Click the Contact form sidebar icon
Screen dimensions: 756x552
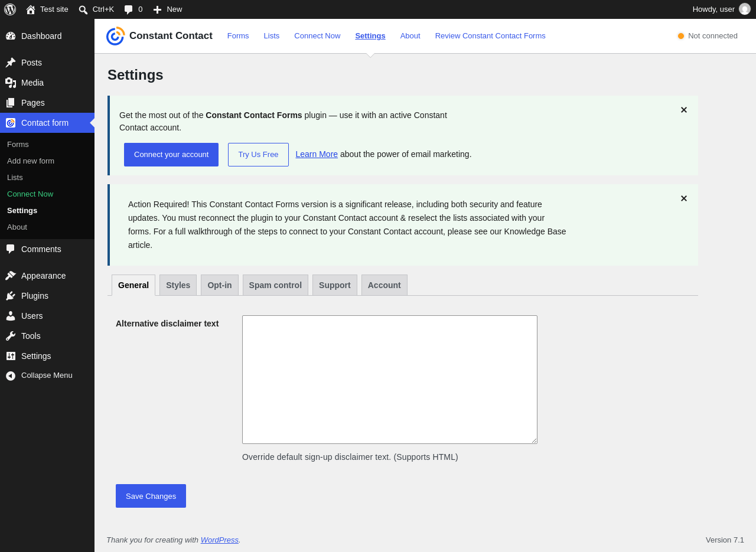coord(11,123)
